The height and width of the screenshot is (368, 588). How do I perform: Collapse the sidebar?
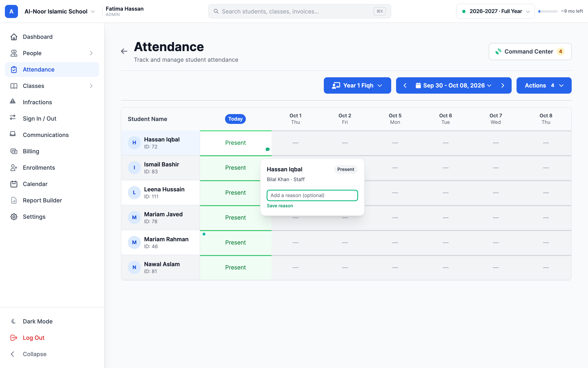click(52, 354)
